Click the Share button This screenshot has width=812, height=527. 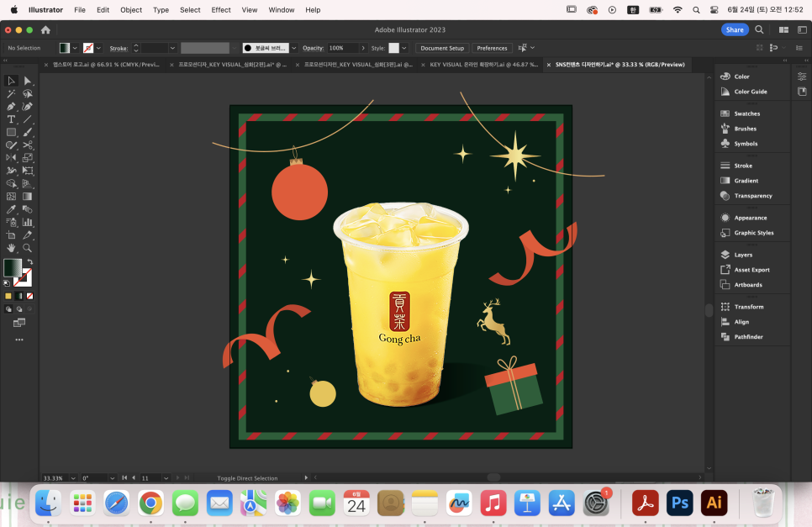point(735,30)
